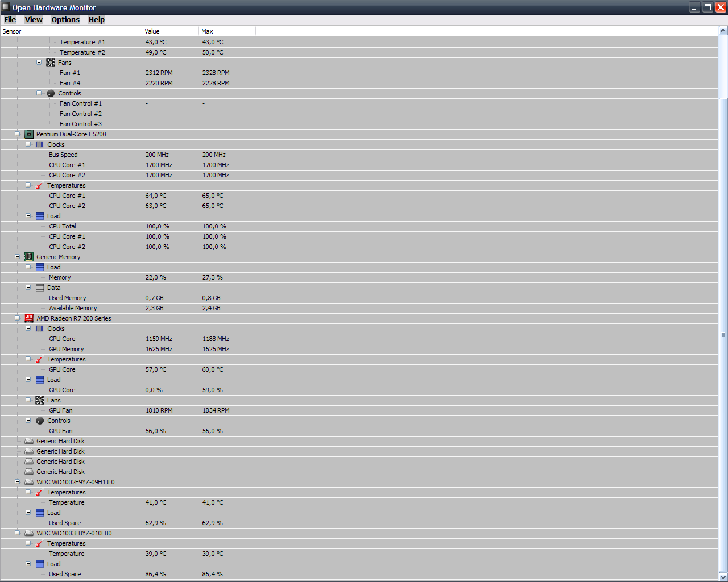Open the Options menu
The width and height of the screenshot is (728, 582).
(65, 19)
